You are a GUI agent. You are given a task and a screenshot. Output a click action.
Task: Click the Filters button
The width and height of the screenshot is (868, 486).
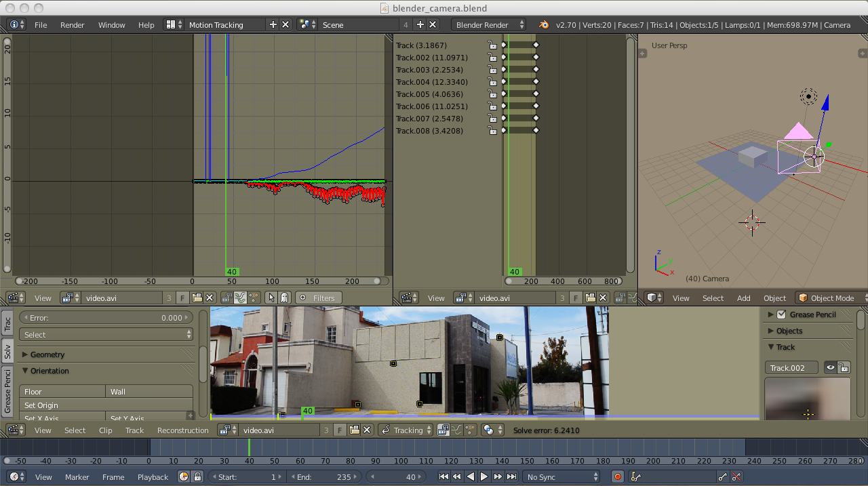coord(318,298)
